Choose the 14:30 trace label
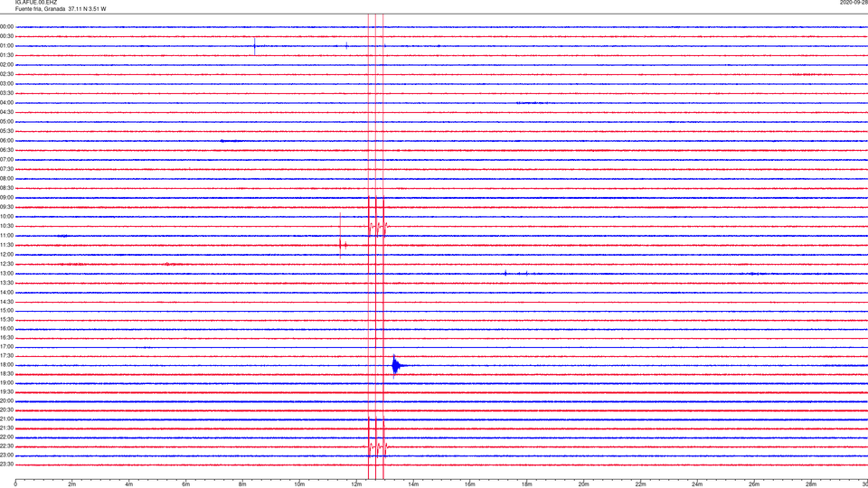Image resolution: width=868 pixels, height=488 pixels. 6,302
